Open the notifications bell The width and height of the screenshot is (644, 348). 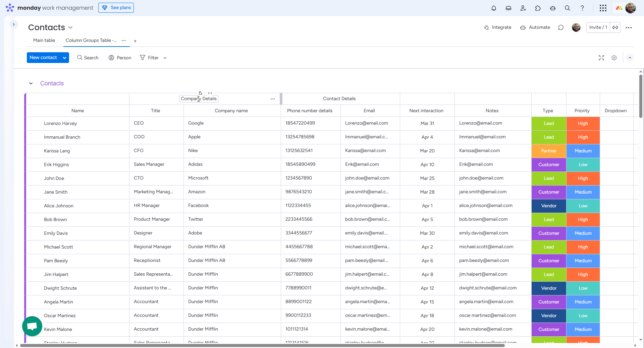point(493,8)
